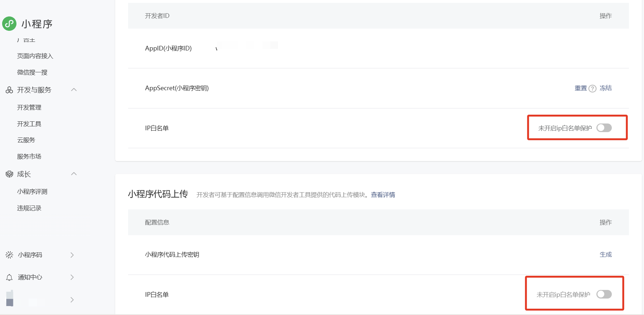The width and height of the screenshot is (644, 315).
Task: Click the IP白名单 label below 小程序代码上传密钥
Action: [x=157, y=295]
